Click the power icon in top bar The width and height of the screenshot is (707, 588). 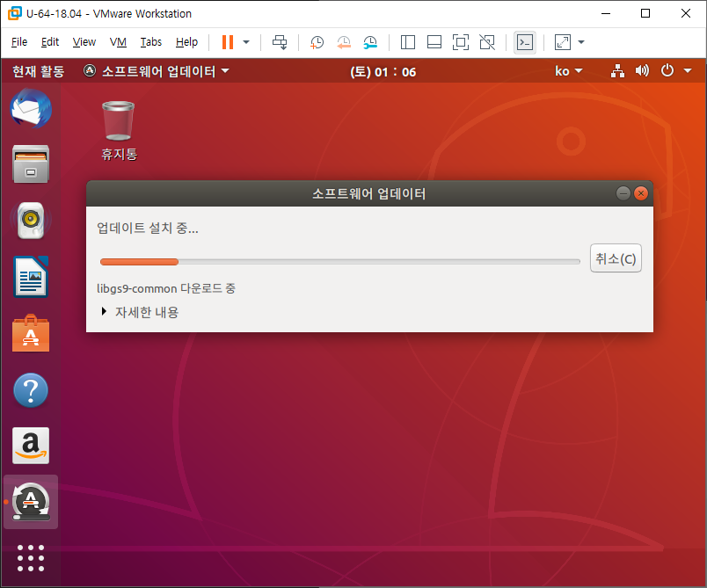[x=667, y=70]
